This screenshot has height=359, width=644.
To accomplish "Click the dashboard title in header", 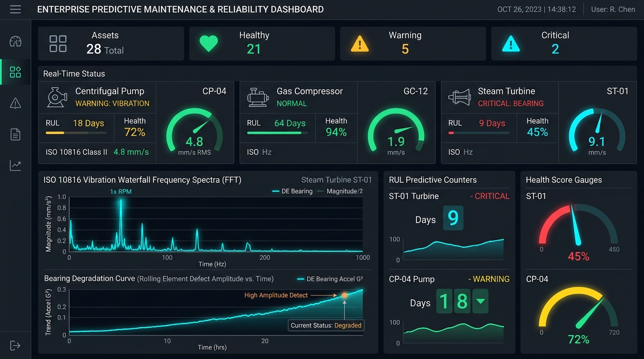I will [180, 9].
